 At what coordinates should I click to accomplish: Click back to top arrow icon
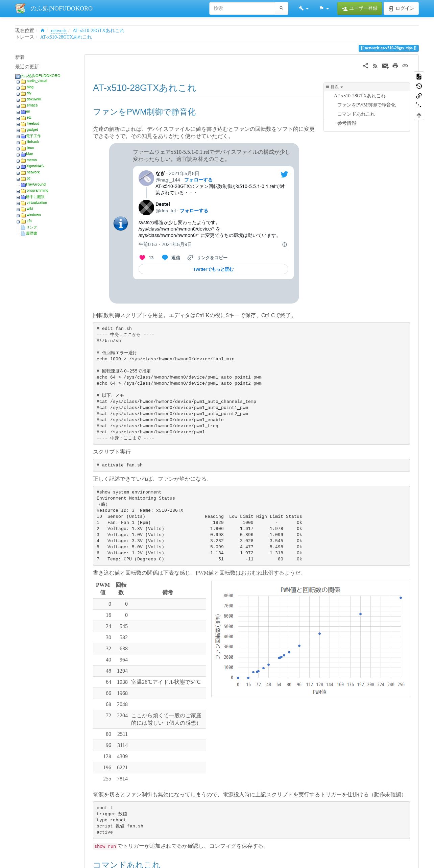click(x=419, y=115)
